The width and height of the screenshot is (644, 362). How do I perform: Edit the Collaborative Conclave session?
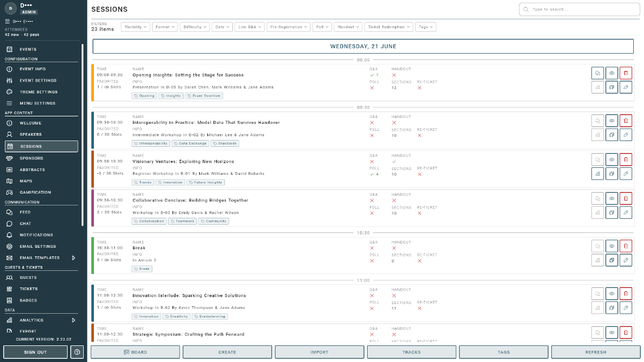pyautogui.click(x=626, y=212)
